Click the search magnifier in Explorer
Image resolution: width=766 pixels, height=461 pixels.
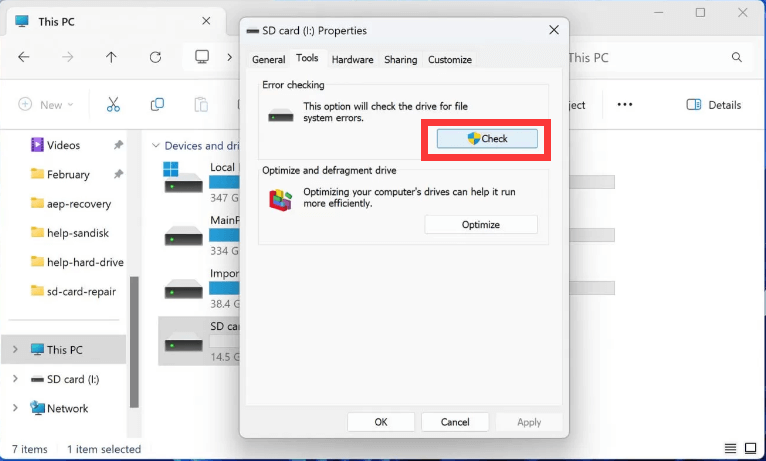pyautogui.click(x=737, y=57)
